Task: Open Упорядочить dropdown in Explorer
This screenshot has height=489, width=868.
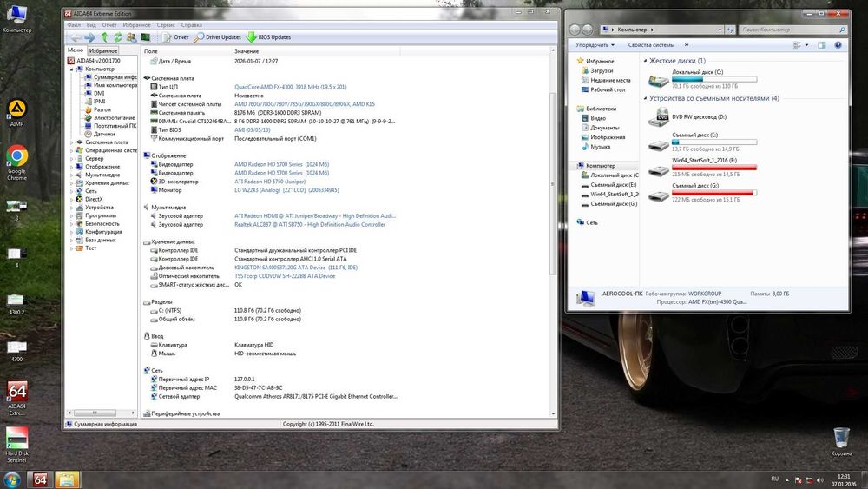Action: (595, 45)
